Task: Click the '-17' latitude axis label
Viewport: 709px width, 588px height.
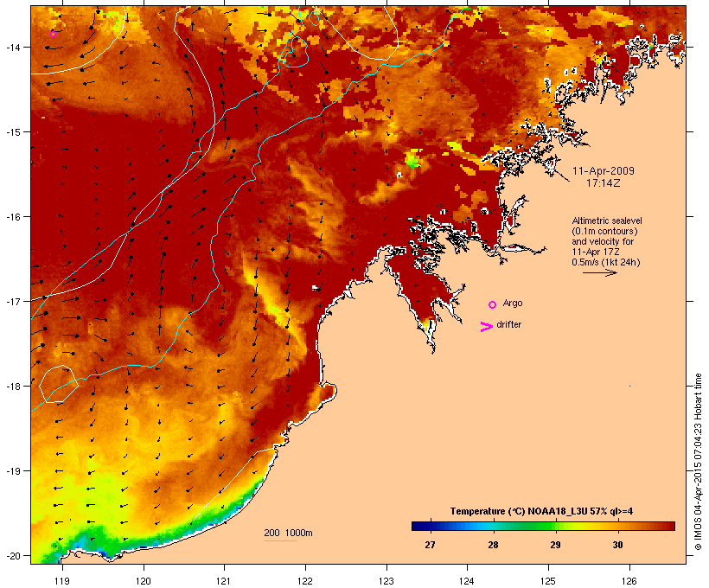Action: point(13,301)
